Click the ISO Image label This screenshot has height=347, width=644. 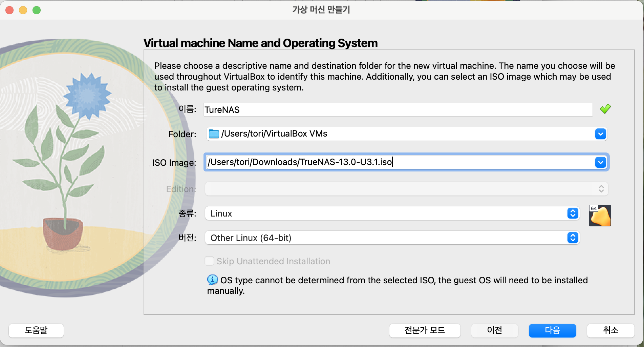(174, 163)
